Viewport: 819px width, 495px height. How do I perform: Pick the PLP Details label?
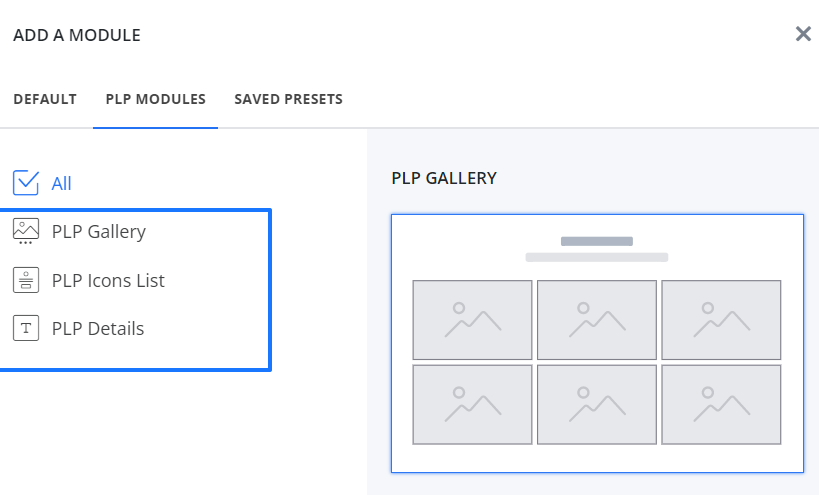(98, 328)
